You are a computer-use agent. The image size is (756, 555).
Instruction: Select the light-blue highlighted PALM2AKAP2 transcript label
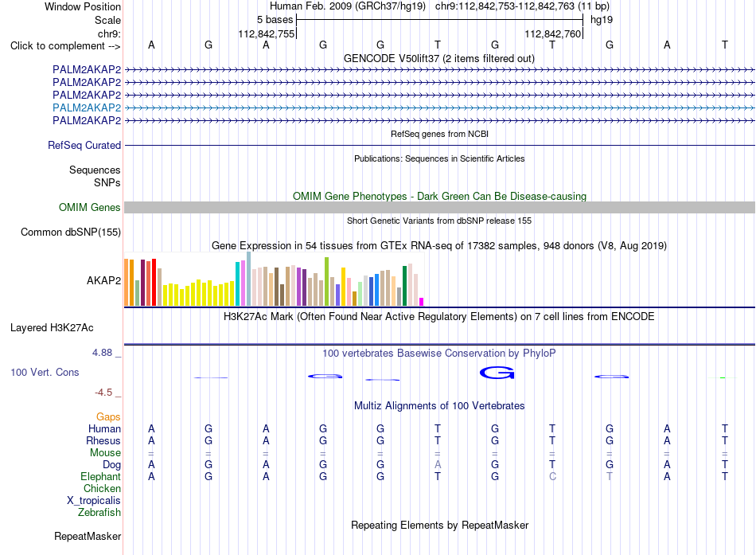(x=87, y=107)
